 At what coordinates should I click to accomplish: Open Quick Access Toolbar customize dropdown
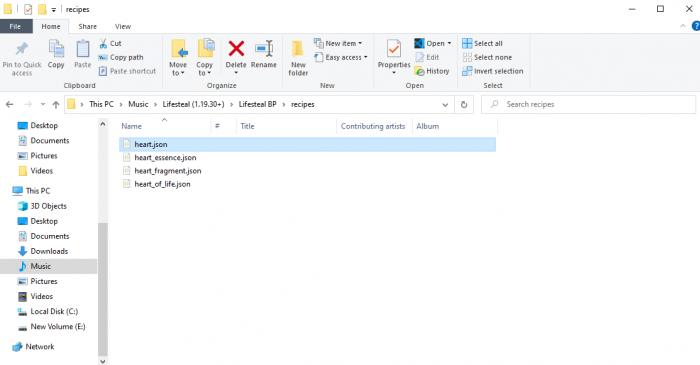(54, 9)
